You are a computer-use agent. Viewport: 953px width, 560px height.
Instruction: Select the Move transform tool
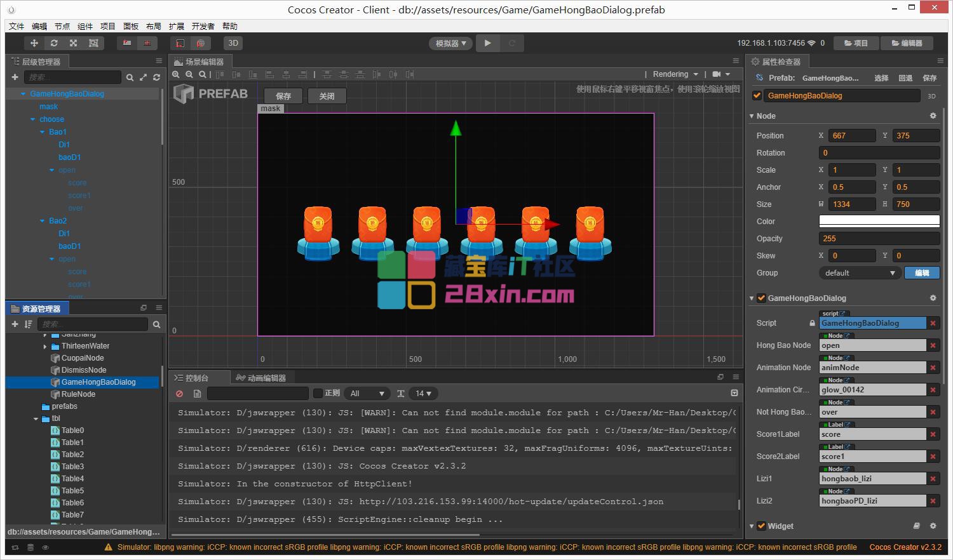click(x=34, y=43)
